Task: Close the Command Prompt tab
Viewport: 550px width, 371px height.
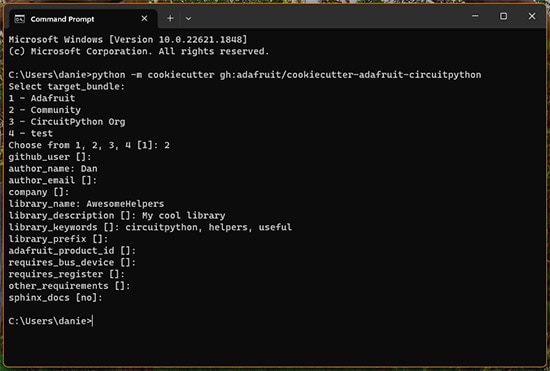Action: click(144, 19)
